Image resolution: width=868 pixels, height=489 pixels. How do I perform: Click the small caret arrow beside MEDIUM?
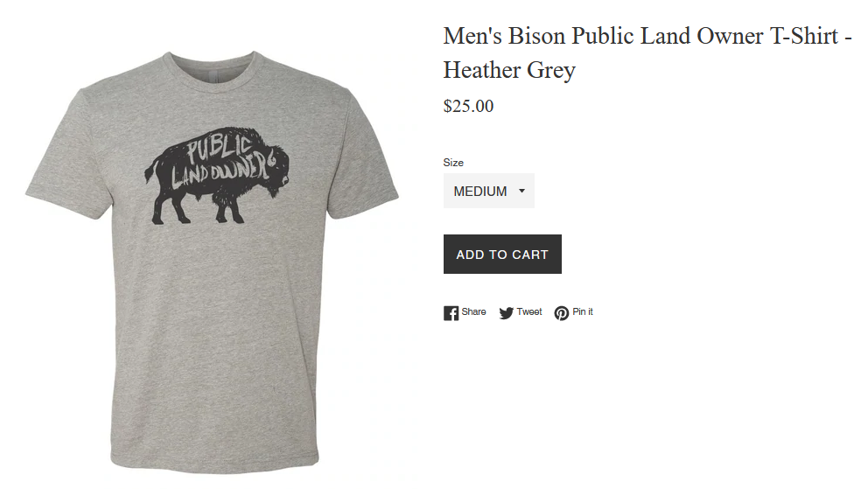521,191
